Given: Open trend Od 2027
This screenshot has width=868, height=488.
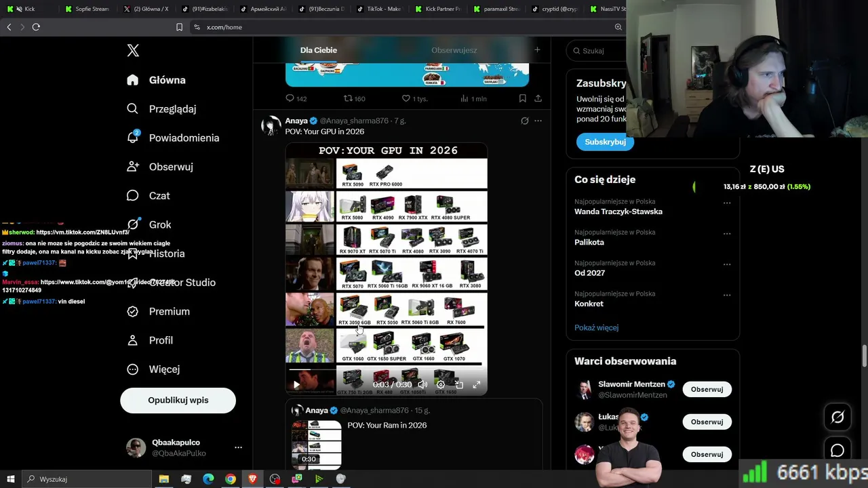Looking at the screenshot, I should [x=590, y=273].
